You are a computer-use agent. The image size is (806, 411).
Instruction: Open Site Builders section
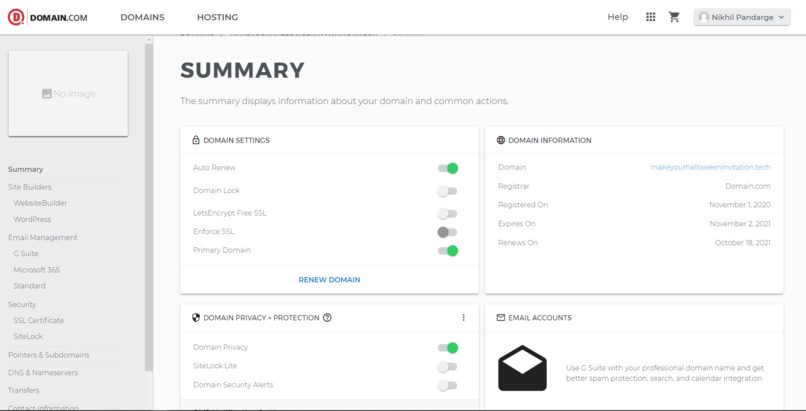coord(30,187)
